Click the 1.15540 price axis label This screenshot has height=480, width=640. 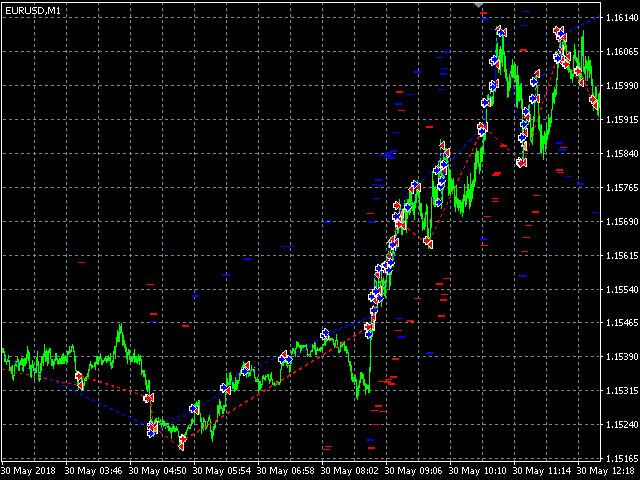[x=622, y=289]
